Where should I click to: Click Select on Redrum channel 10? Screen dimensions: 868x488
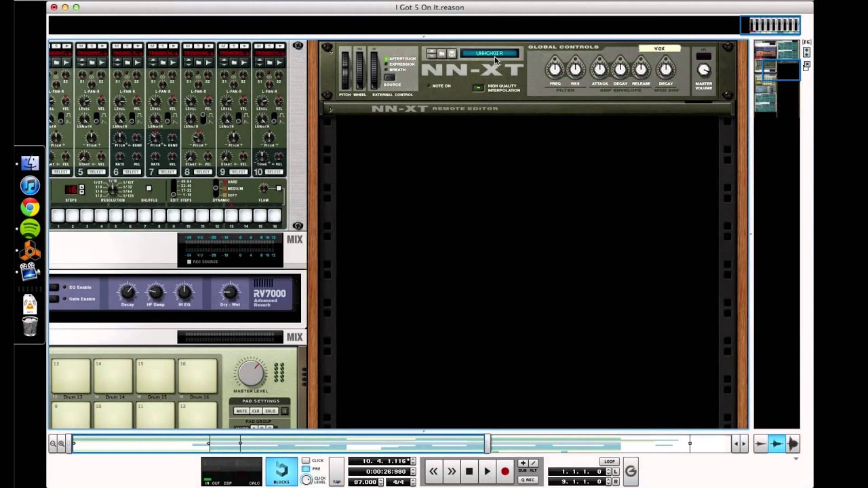pyautogui.click(x=273, y=172)
